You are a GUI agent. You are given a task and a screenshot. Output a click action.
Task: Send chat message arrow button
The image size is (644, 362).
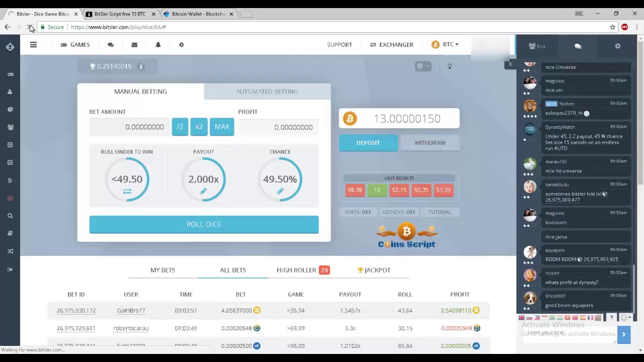pyautogui.click(x=623, y=334)
